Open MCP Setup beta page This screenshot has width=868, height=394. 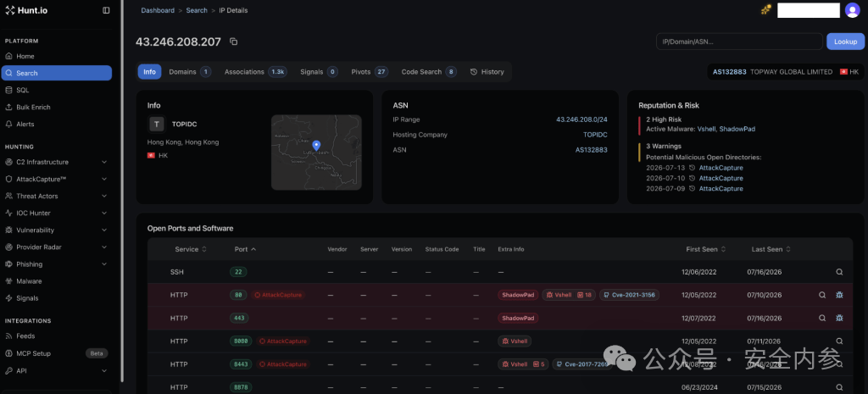(57, 353)
